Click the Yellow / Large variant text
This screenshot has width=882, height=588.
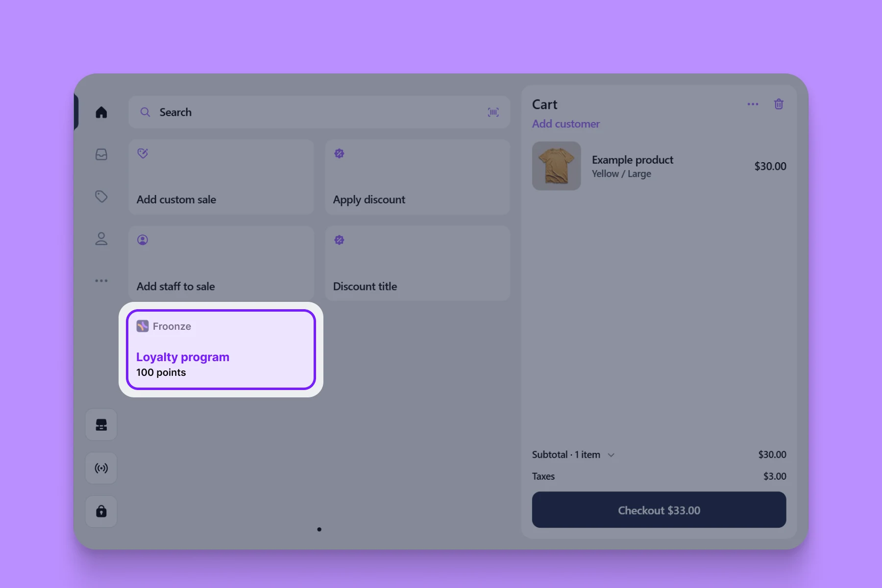[621, 174]
